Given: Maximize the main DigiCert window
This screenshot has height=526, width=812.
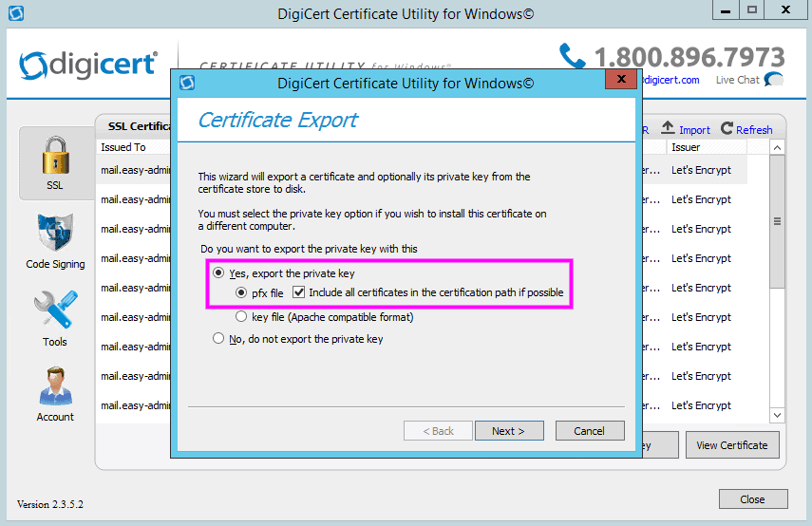Looking at the screenshot, I should [752, 9].
